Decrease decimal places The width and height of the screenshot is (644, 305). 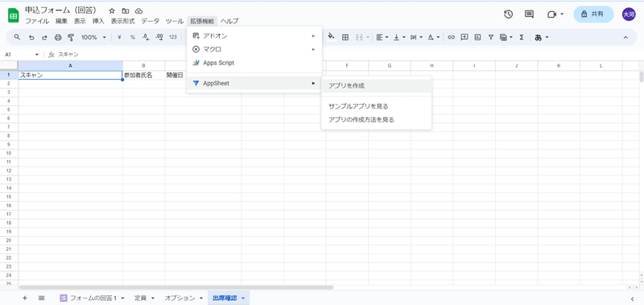click(146, 37)
